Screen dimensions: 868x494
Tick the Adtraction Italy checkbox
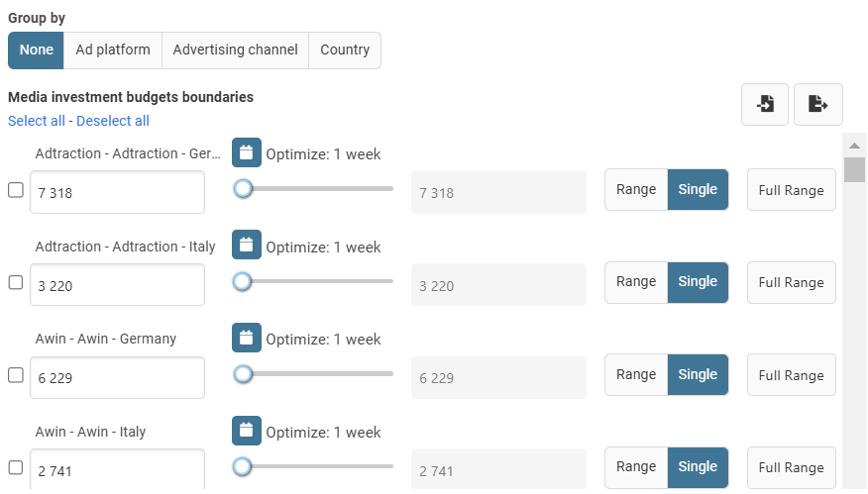tap(16, 282)
